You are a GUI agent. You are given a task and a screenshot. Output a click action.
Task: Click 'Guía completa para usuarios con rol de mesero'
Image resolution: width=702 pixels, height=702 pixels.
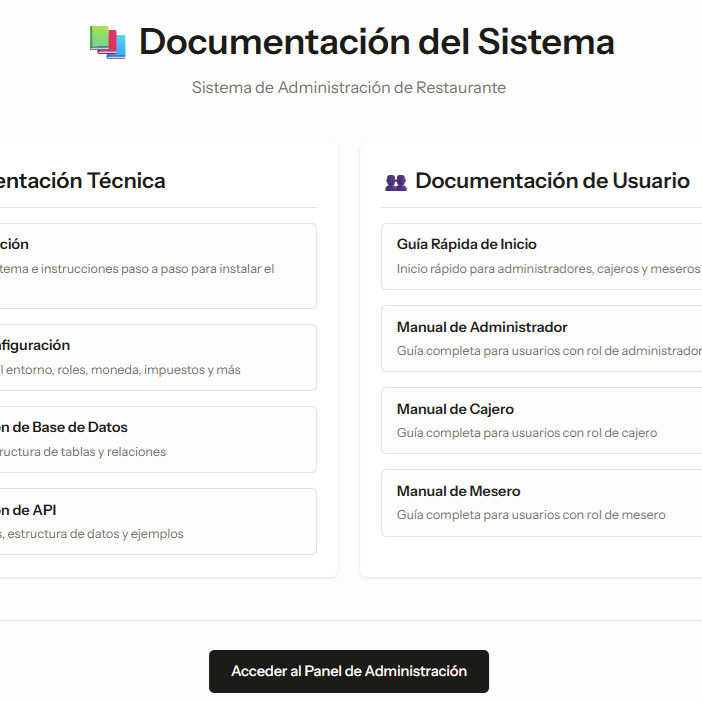(531, 515)
